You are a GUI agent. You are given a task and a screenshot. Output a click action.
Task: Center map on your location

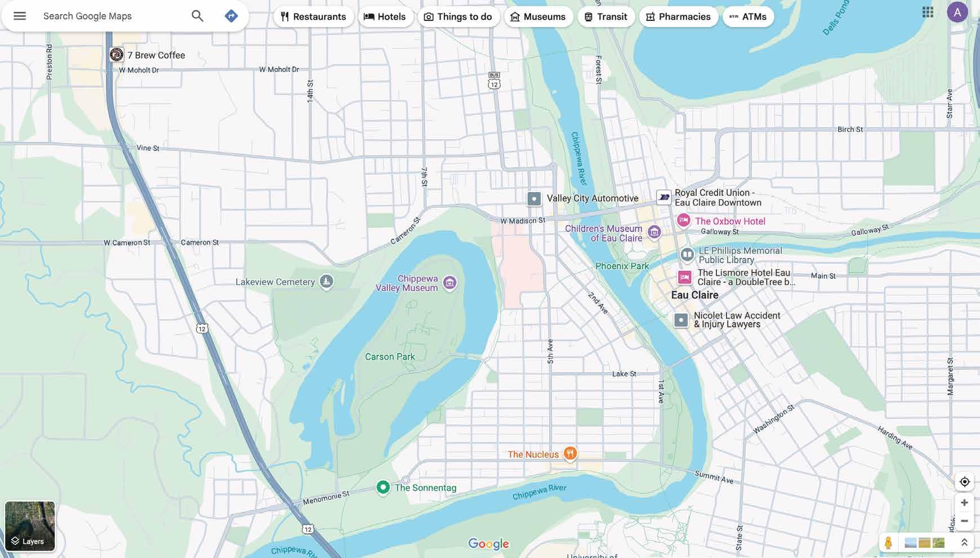(x=965, y=482)
